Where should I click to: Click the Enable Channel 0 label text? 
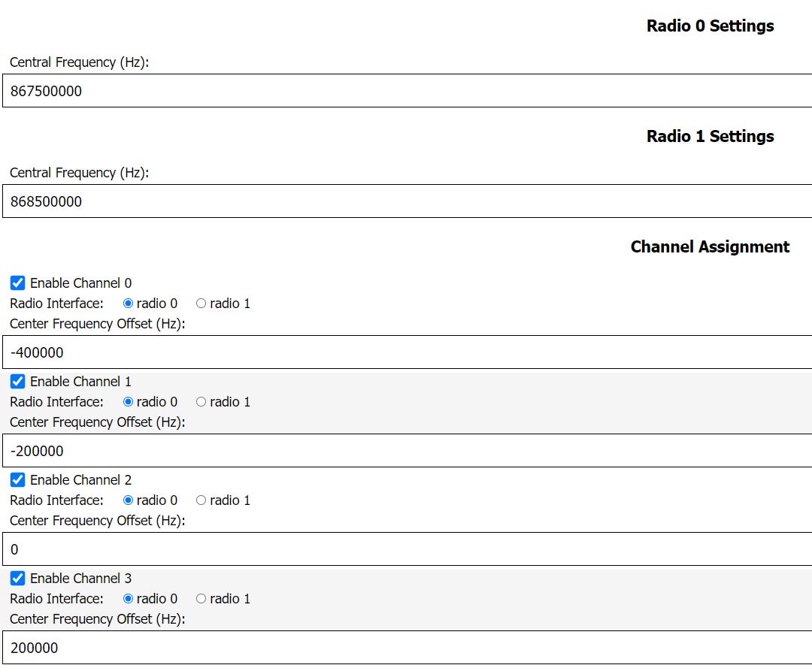click(80, 283)
